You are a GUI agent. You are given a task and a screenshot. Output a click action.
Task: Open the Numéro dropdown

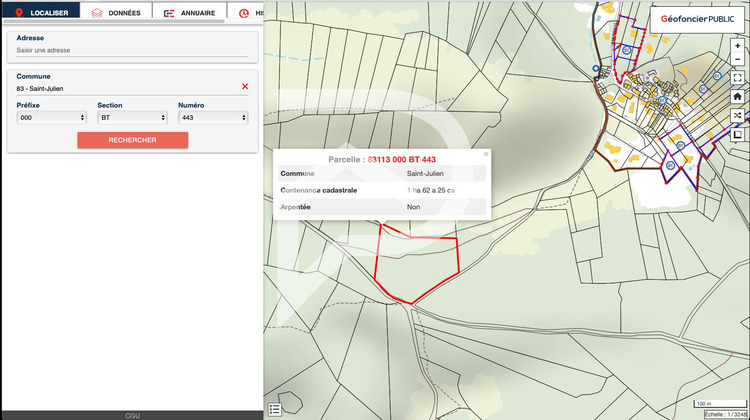click(x=213, y=117)
